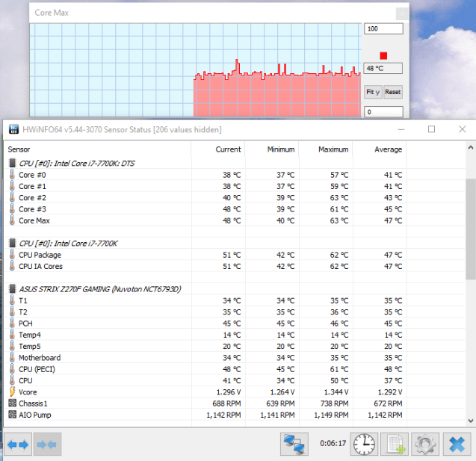
Task: Click the blue X close sensors button
Action: pyautogui.click(x=457, y=445)
